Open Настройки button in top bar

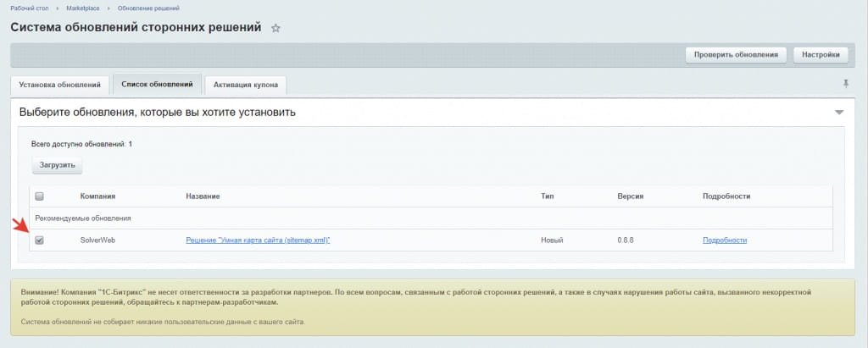tap(821, 54)
